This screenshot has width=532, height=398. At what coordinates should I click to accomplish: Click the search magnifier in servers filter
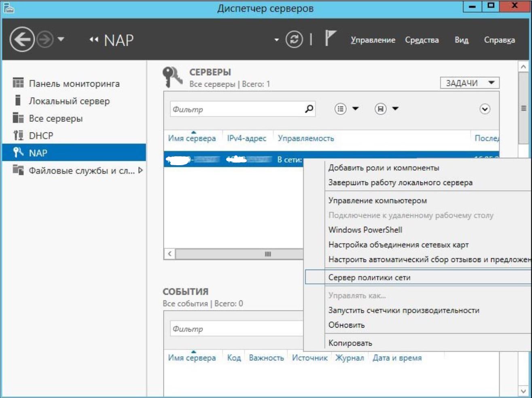pos(309,109)
